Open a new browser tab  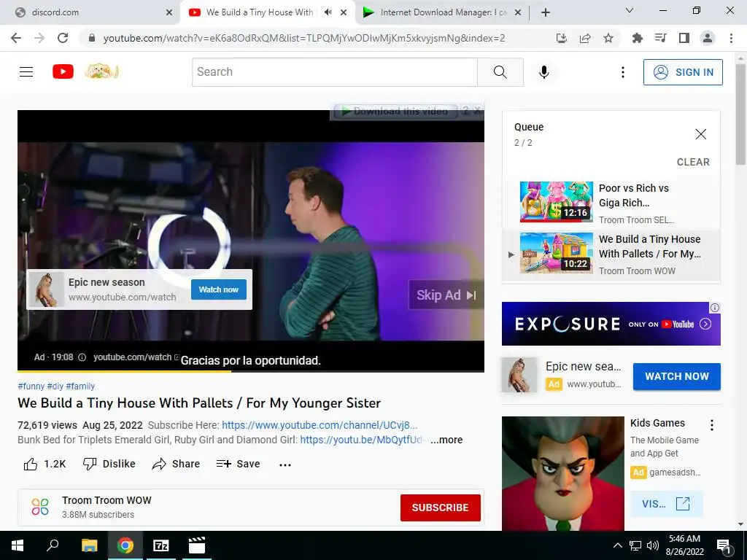[546, 12]
